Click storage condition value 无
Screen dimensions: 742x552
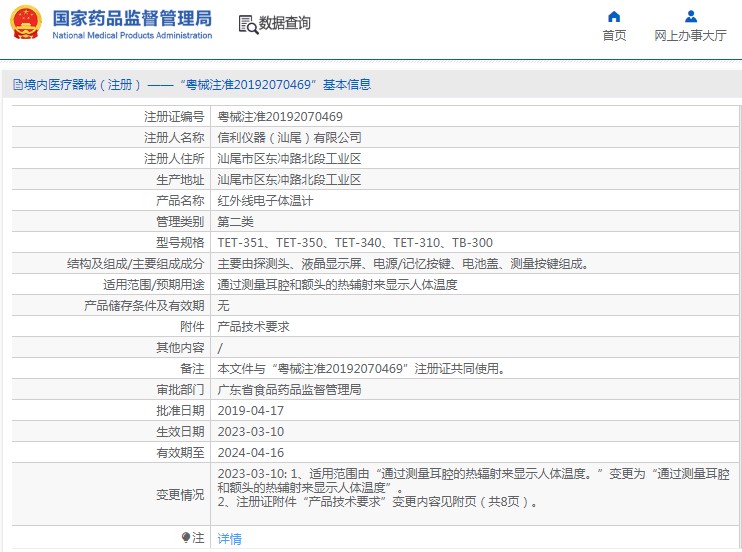tap(223, 305)
